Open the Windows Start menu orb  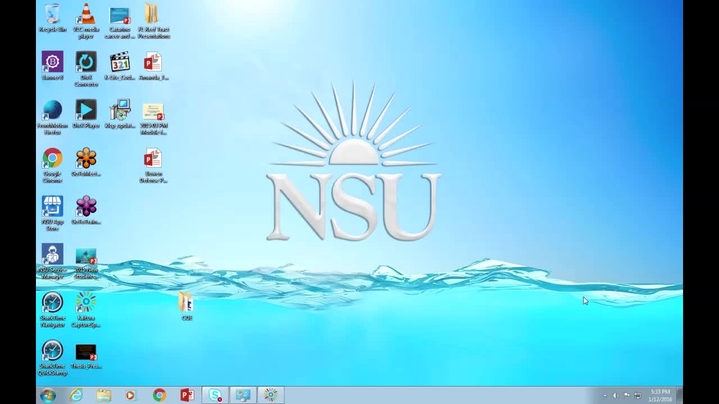48,395
